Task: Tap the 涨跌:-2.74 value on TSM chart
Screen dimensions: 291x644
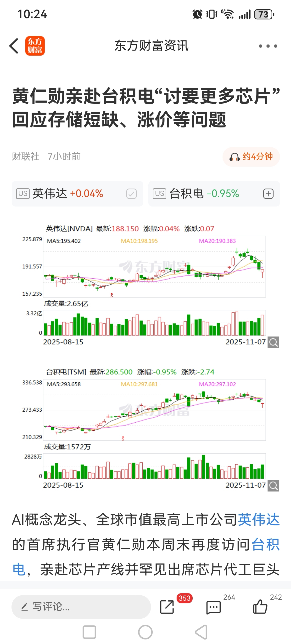Action: click(198, 372)
